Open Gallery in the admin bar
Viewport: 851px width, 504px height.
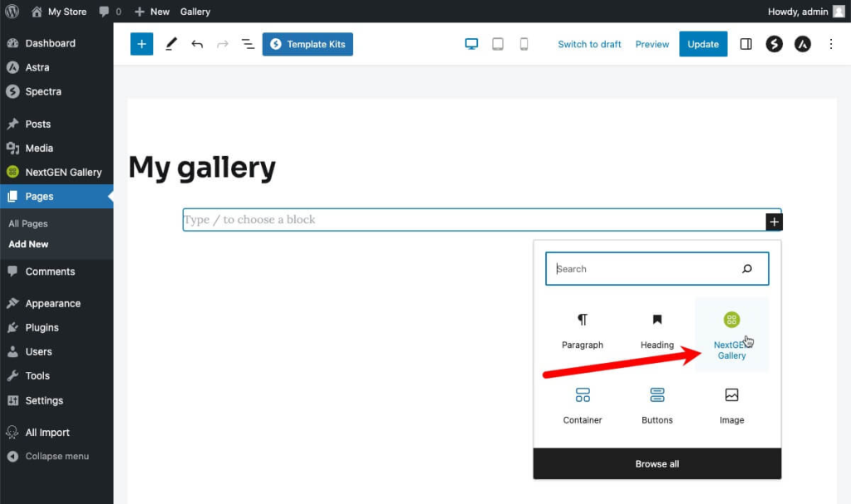194,12
